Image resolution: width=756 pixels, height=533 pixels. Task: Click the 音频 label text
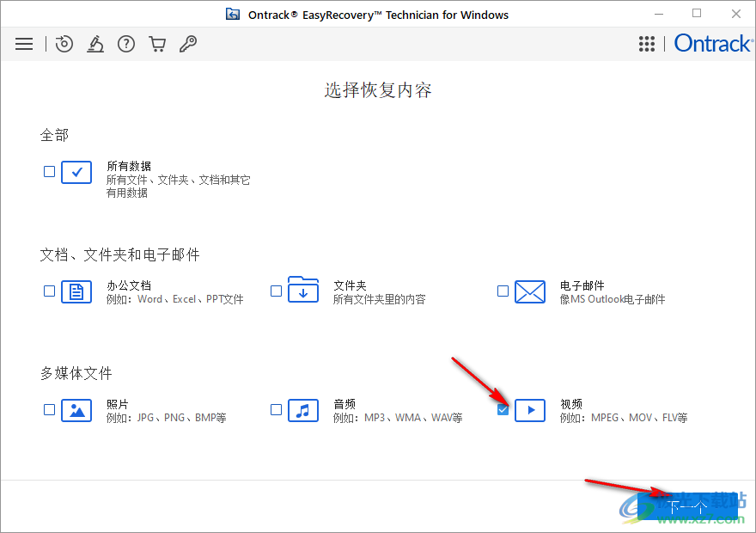click(x=344, y=404)
